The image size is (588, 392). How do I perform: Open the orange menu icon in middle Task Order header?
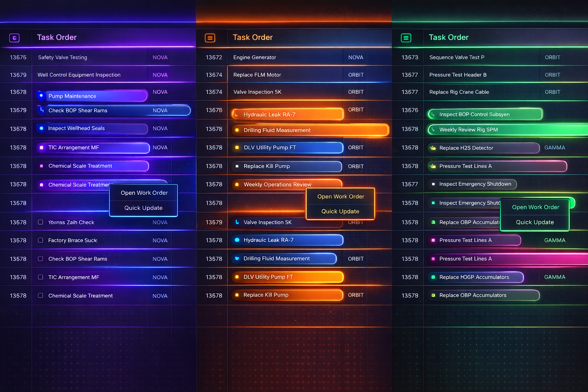[210, 38]
